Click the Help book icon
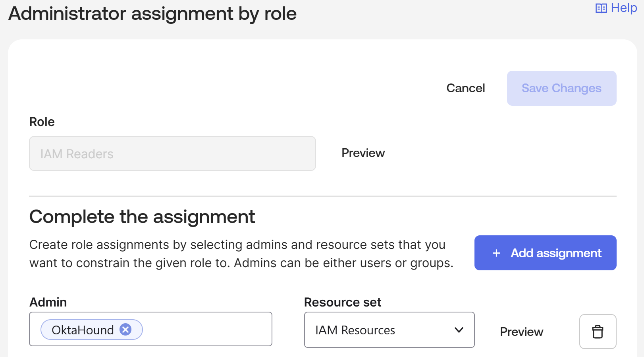 (x=601, y=8)
